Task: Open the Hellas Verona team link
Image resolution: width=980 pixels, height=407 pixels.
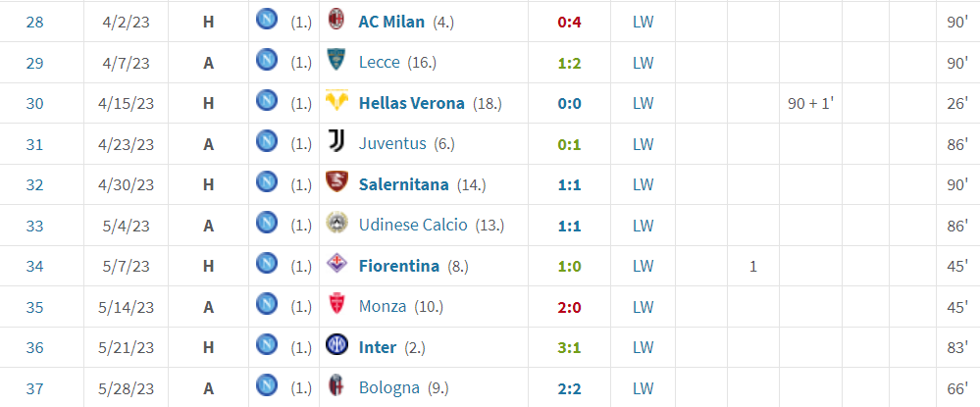Action: tap(411, 103)
